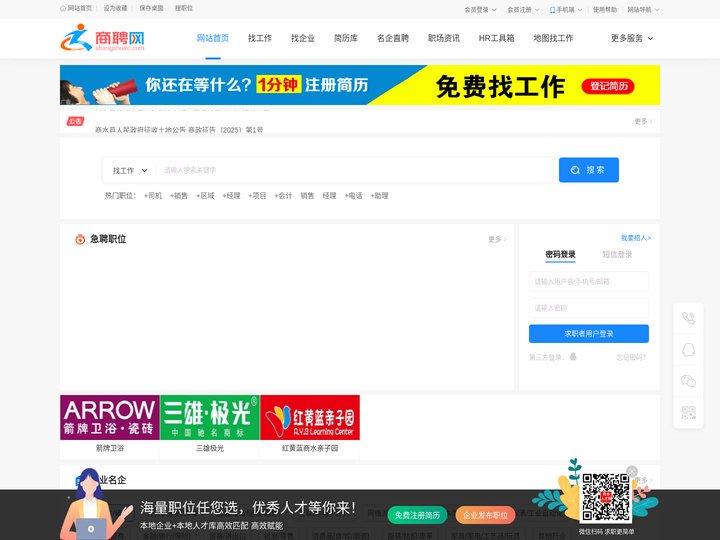
Task: Open the 三雄极光 logo thumbnail
Action: 210,417
